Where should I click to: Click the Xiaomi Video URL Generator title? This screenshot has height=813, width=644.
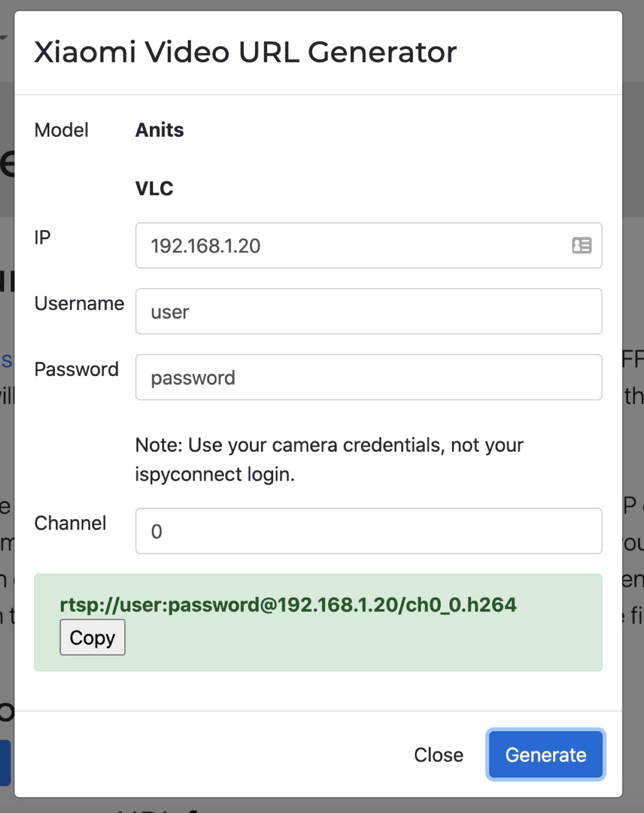(245, 51)
